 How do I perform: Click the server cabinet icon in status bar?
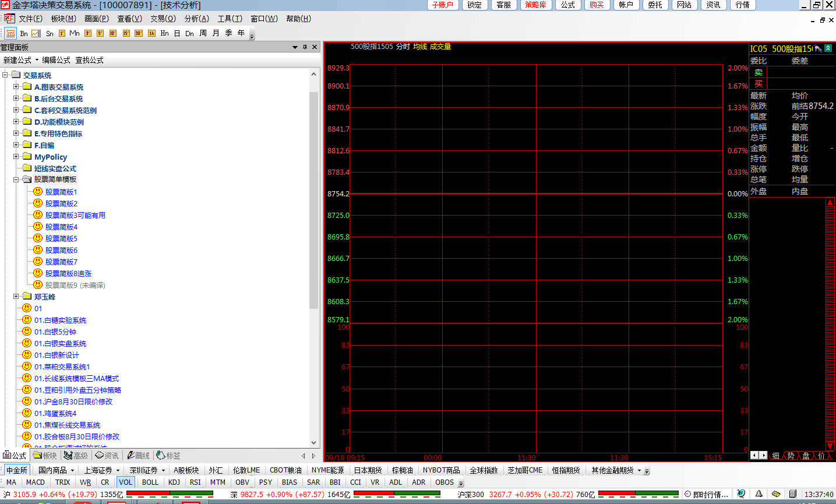pyautogui.click(x=792, y=494)
